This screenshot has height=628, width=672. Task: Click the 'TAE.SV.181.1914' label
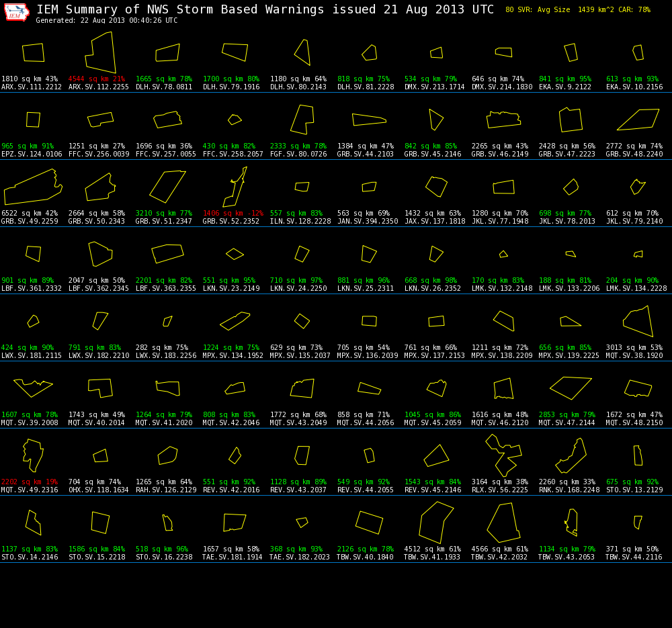pyautogui.click(x=232, y=557)
